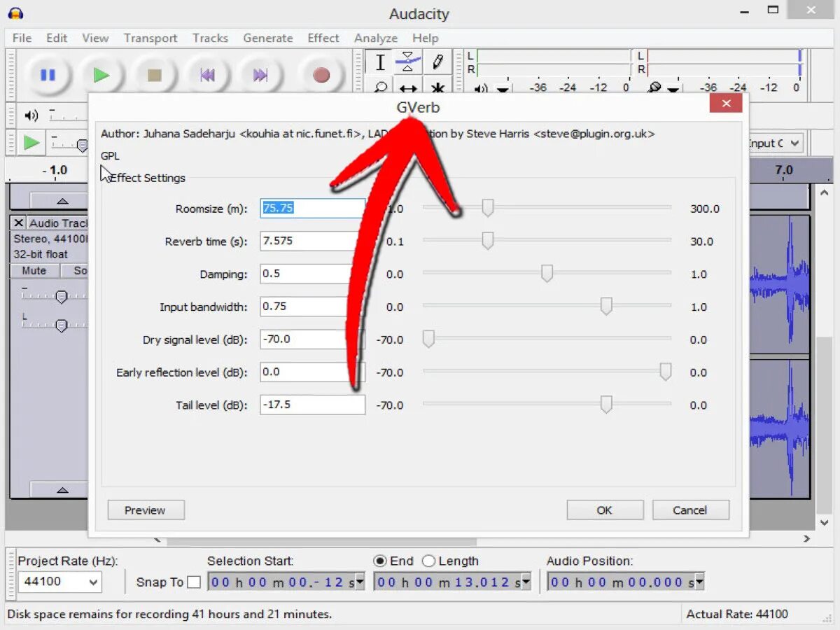Click the Tail level (dB) input field
Image resolution: width=840 pixels, height=630 pixels.
click(x=312, y=405)
